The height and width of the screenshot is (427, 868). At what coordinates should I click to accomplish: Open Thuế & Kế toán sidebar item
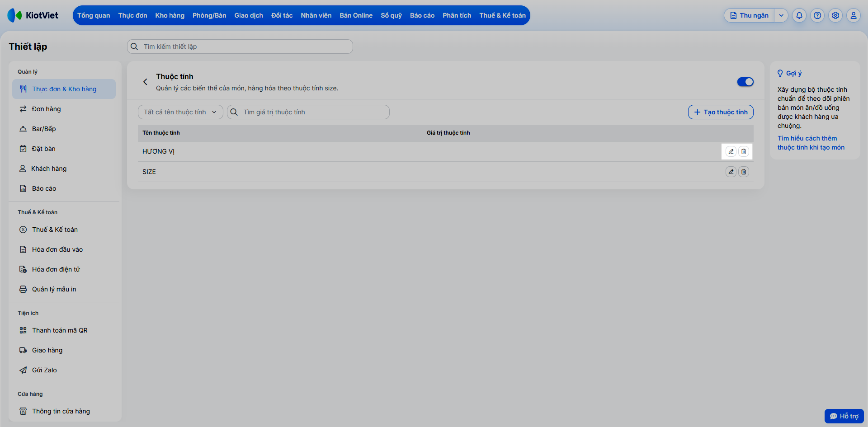click(x=64, y=230)
